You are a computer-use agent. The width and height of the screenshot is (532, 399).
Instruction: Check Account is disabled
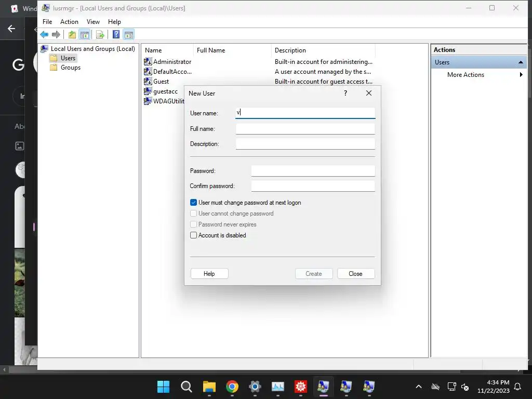[x=193, y=235]
